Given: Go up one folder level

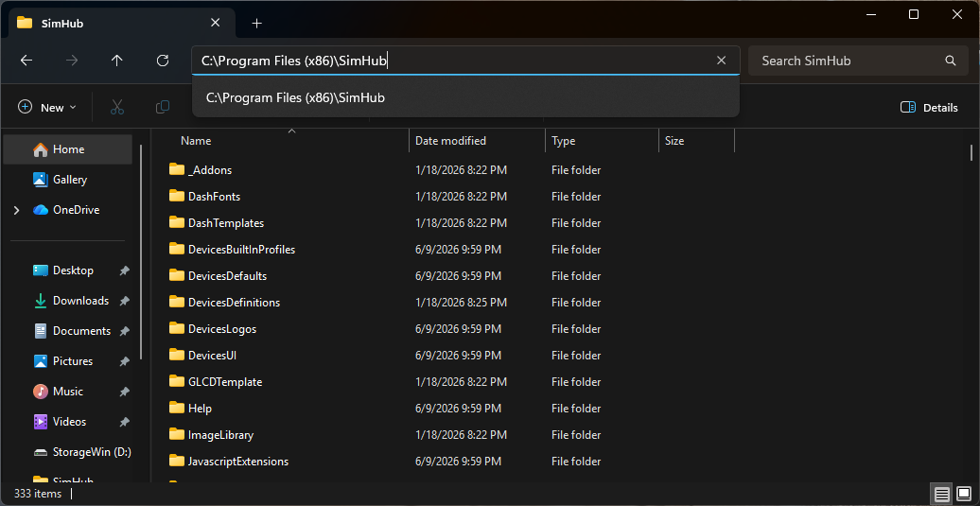Looking at the screenshot, I should [117, 61].
